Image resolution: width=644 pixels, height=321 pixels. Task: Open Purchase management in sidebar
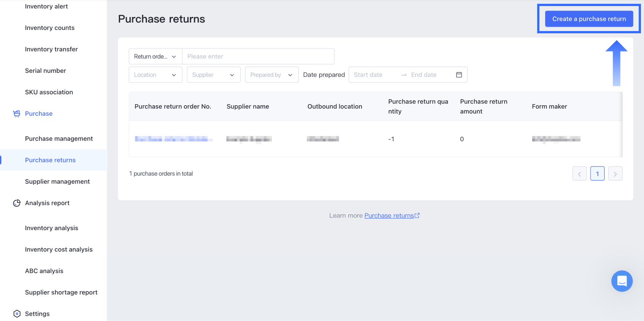coord(59,139)
